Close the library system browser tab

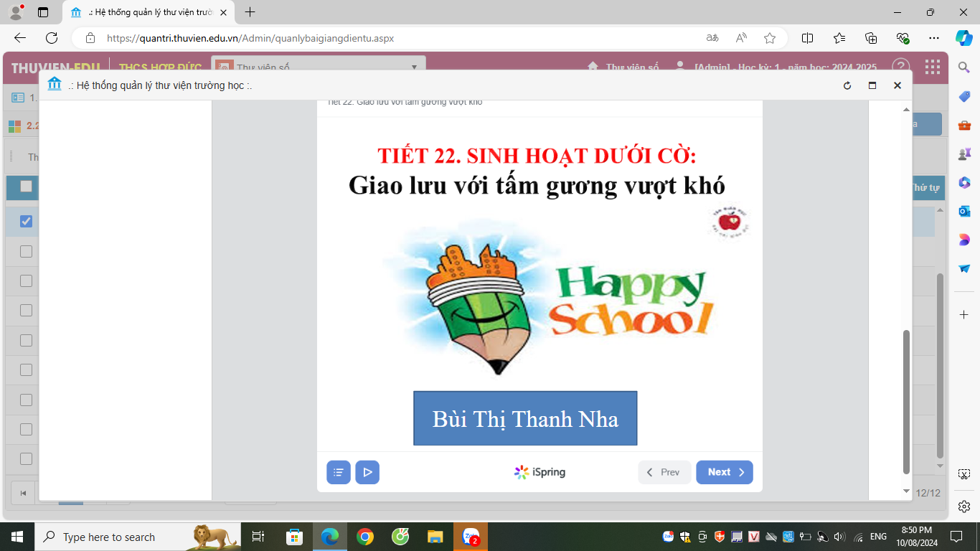click(x=223, y=12)
